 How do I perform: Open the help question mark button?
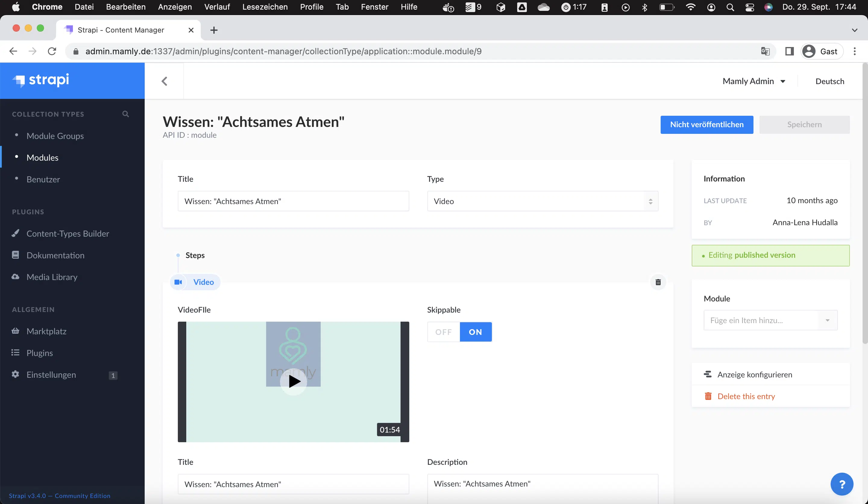pyautogui.click(x=842, y=484)
